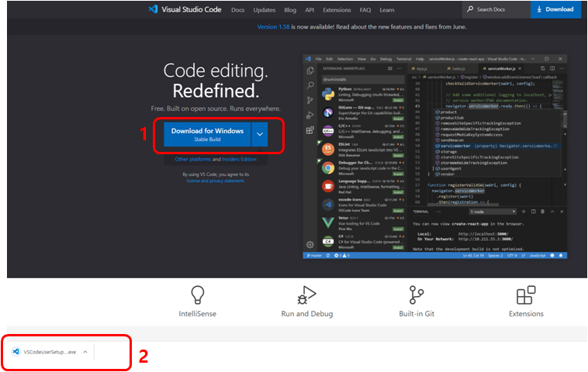Viewport: 588px width, 372px height.
Task: Open the API navigation item
Action: pyautogui.click(x=310, y=10)
